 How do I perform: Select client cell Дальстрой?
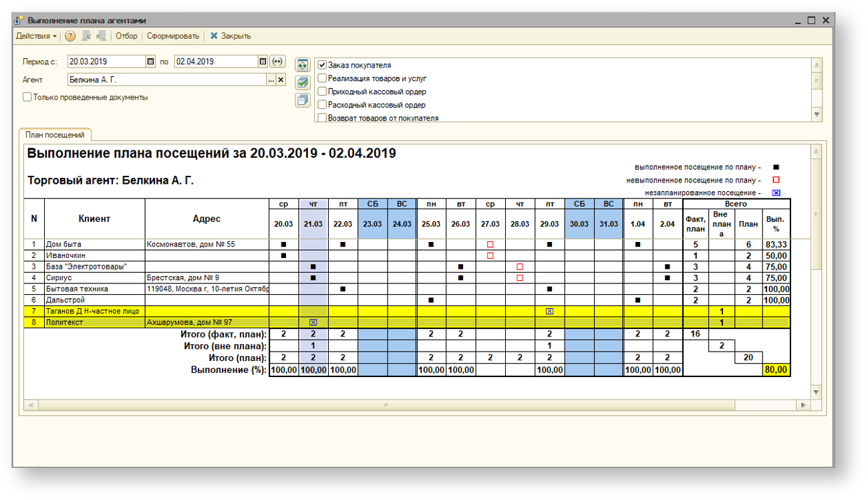[x=94, y=300]
